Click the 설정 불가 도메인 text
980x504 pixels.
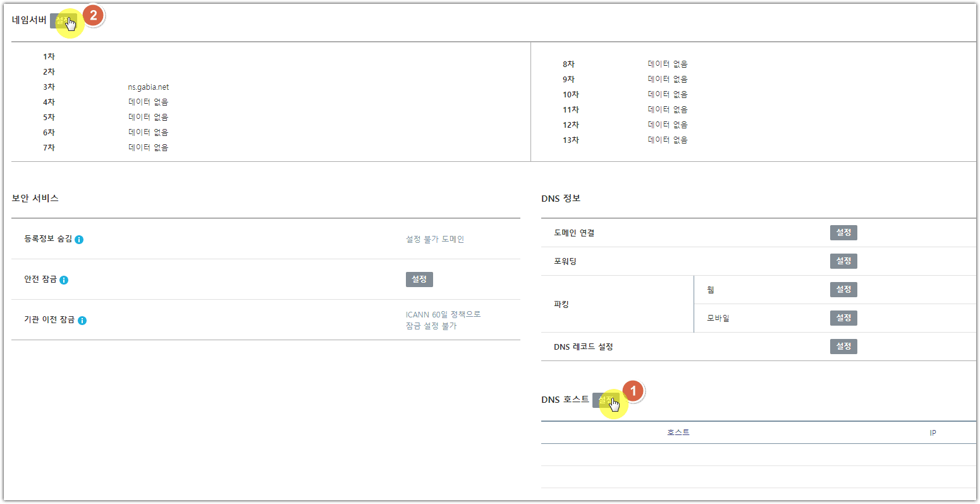point(435,239)
